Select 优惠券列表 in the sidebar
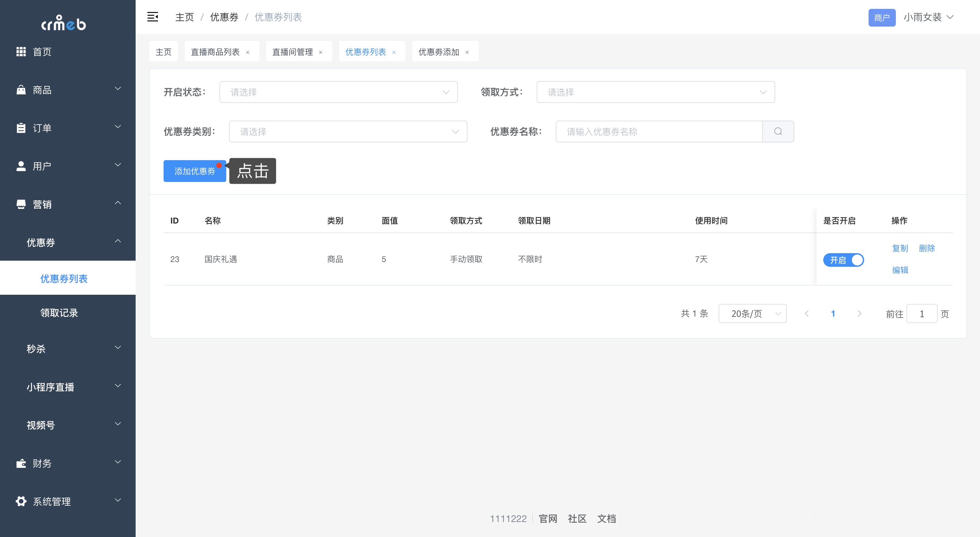This screenshot has width=980, height=537. [68, 278]
